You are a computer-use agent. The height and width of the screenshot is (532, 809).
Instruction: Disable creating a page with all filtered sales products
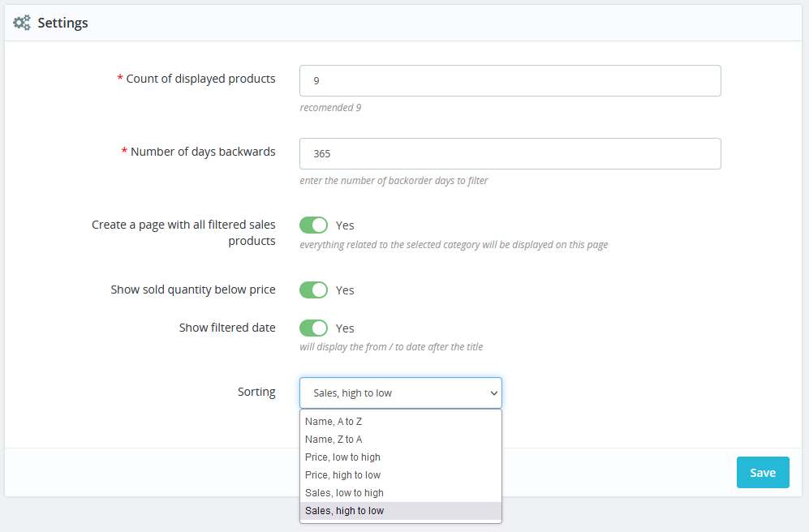(x=313, y=225)
